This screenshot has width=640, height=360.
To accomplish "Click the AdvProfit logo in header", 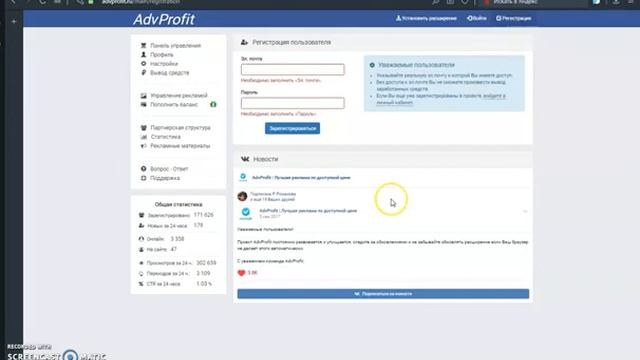I will click(x=164, y=19).
